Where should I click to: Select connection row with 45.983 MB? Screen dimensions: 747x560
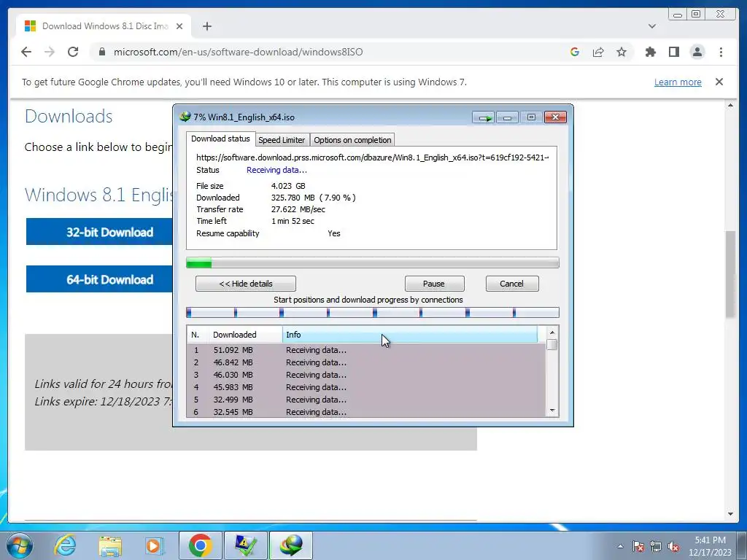[x=366, y=387]
